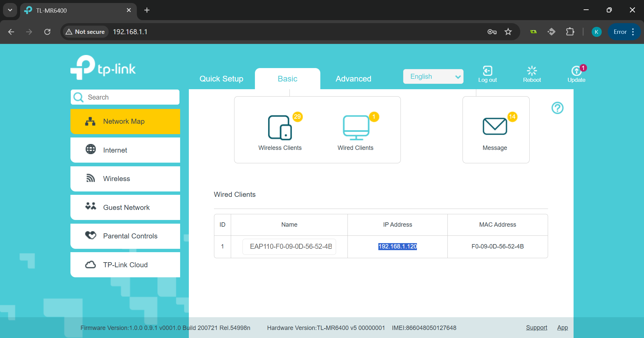
Task: Open the Message envelope icon
Action: pos(495,126)
